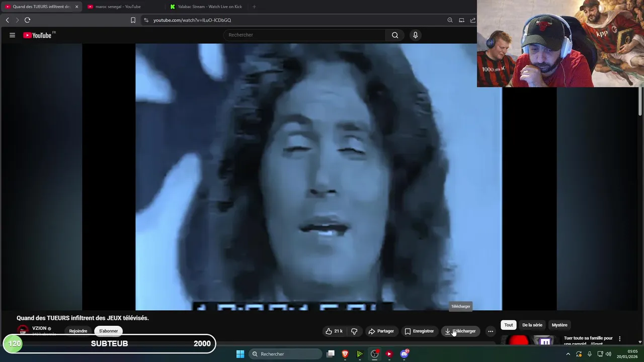This screenshot has height=362, width=644.
Task: Open the YouTube hamburger guide menu
Action: click(12, 35)
